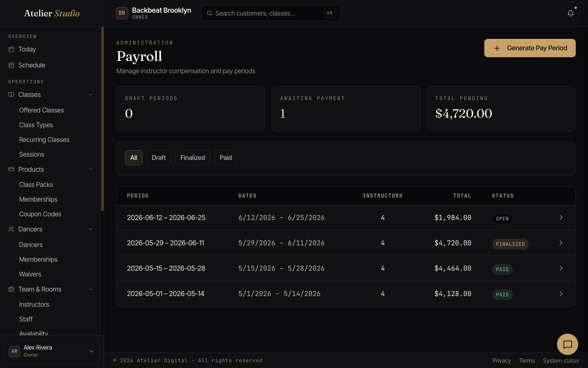Click the Total Pending $4,720.00 card
Screen dimensions: 588x368
tap(501, 109)
